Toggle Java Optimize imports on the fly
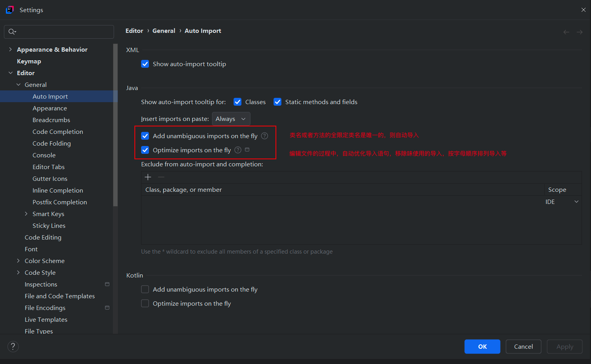 tap(145, 150)
